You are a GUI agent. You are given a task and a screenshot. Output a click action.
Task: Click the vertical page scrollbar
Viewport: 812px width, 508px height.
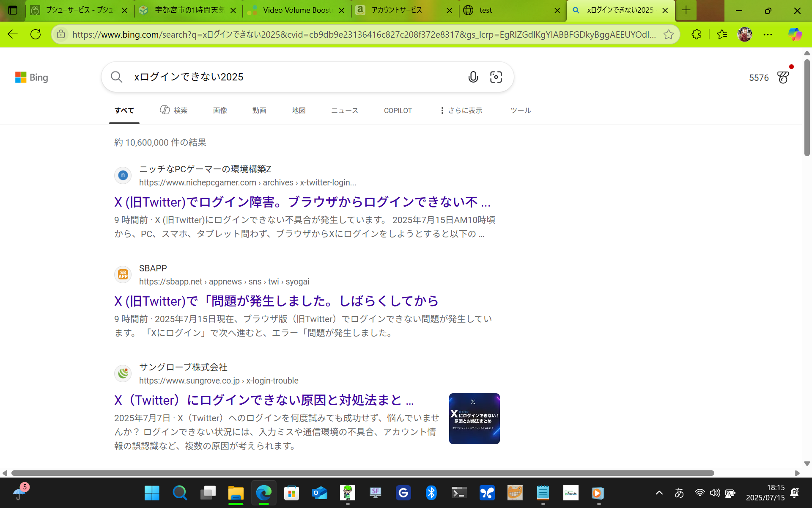pyautogui.click(x=807, y=108)
